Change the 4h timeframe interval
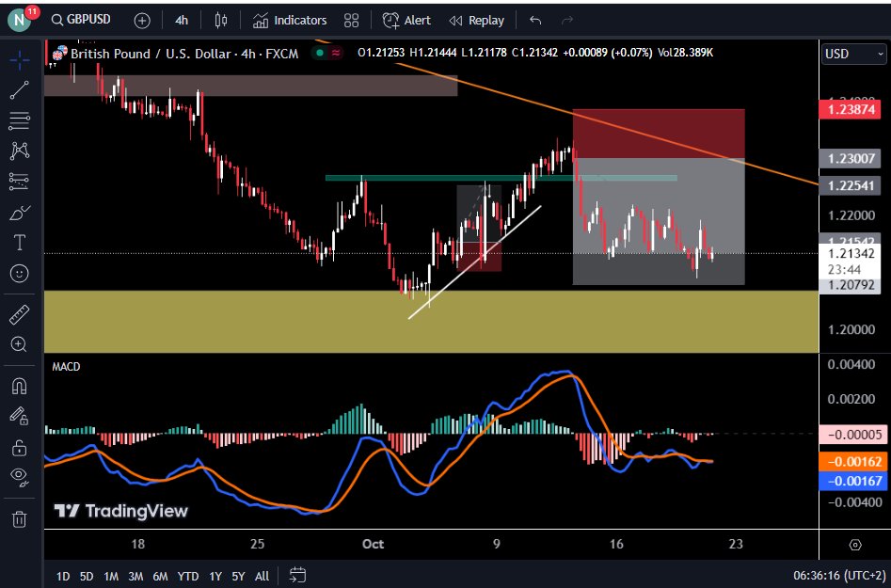 coord(182,21)
